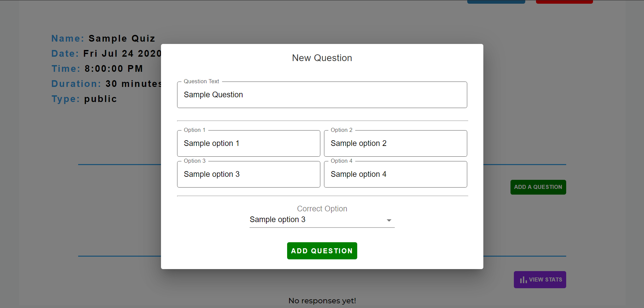This screenshot has width=644, height=308.
Task: Click the No responses yet message
Action: 322,301
